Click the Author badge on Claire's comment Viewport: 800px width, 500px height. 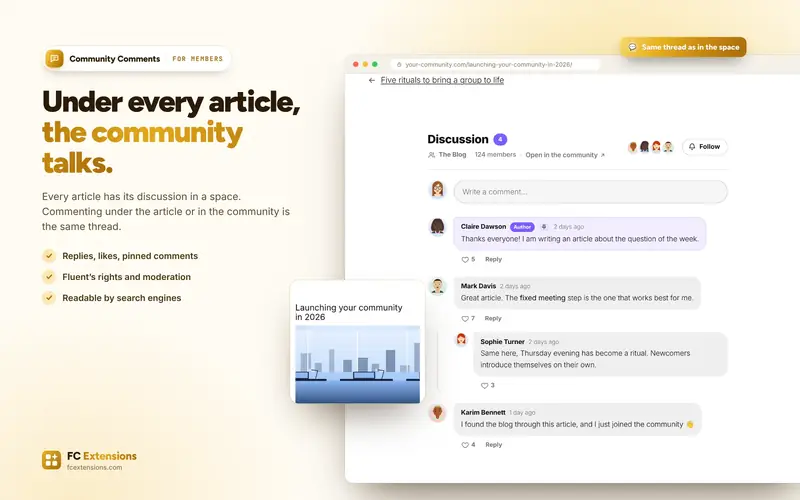click(x=522, y=227)
